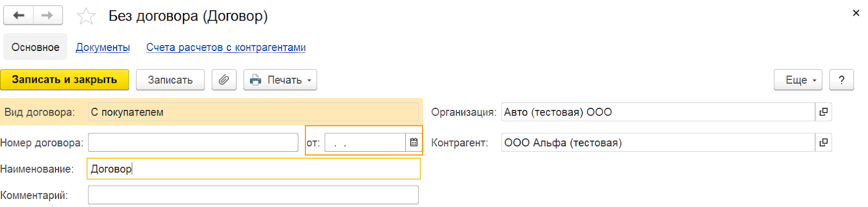Image resolution: width=868 pixels, height=207 pixels.
Task: Click the Наименование field containing Договор
Action: [253, 169]
